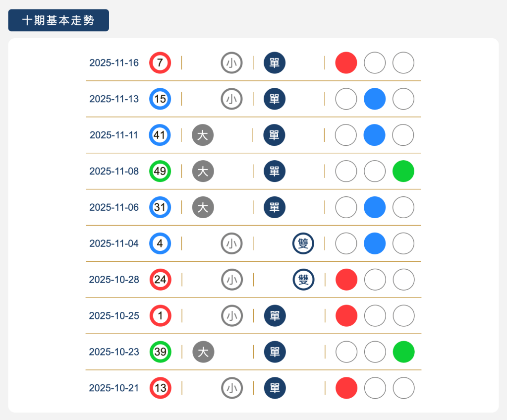The height and width of the screenshot is (420, 507).
Task: Toggle the 大 badge on 2025-11-11 row
Action: tap(203, 135)
